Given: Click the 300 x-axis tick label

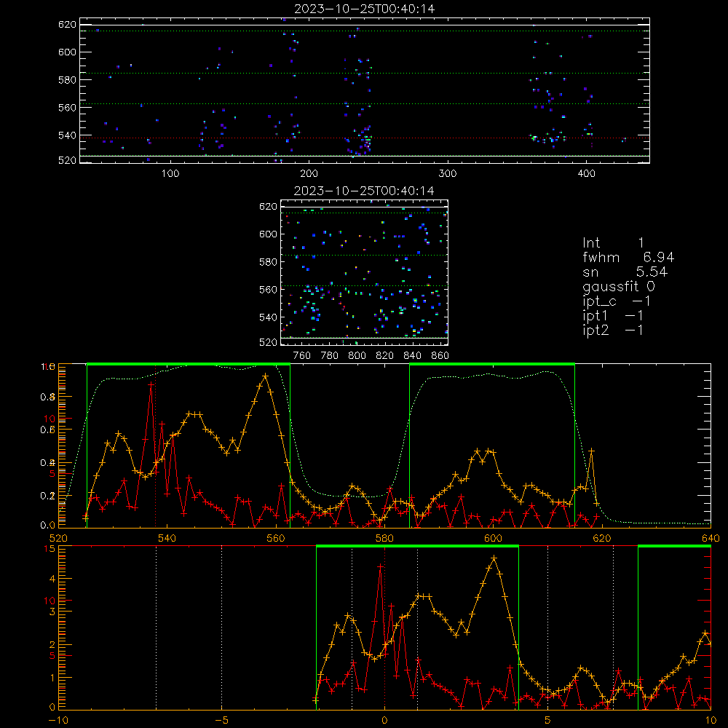Looking at the screenshot, I should click(x=448, y=174).
